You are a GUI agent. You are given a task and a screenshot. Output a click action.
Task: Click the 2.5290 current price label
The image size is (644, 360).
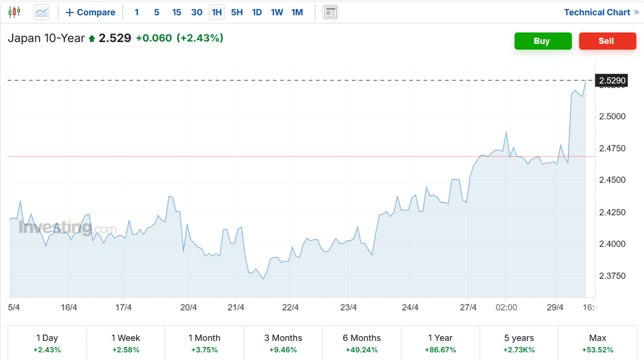612,80
